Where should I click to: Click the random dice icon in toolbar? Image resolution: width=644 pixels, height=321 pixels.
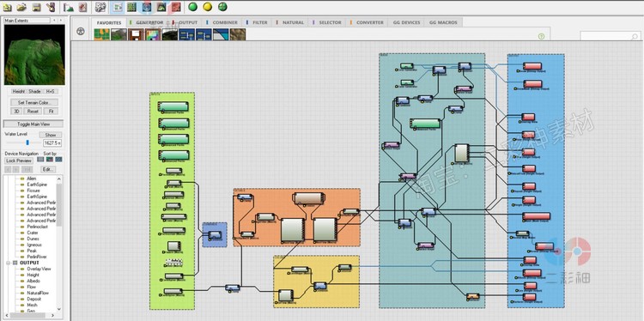pyautogui.click(x=100, y=7)
